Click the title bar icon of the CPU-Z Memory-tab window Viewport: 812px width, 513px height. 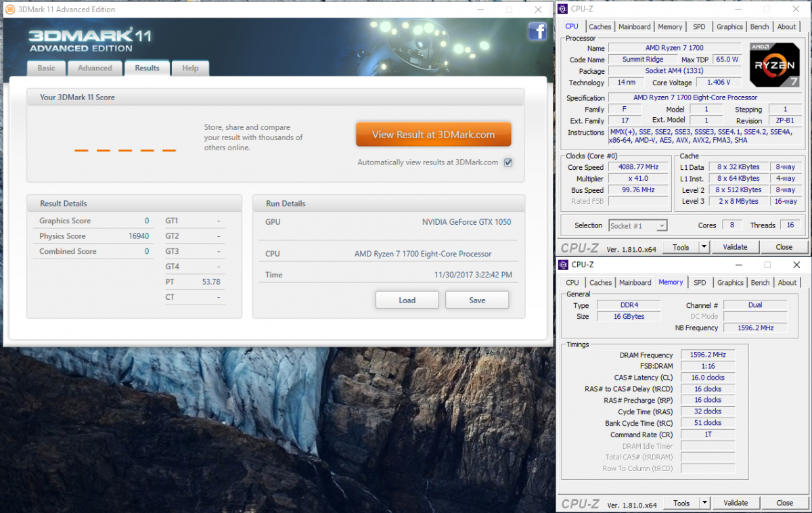point(563,265)
